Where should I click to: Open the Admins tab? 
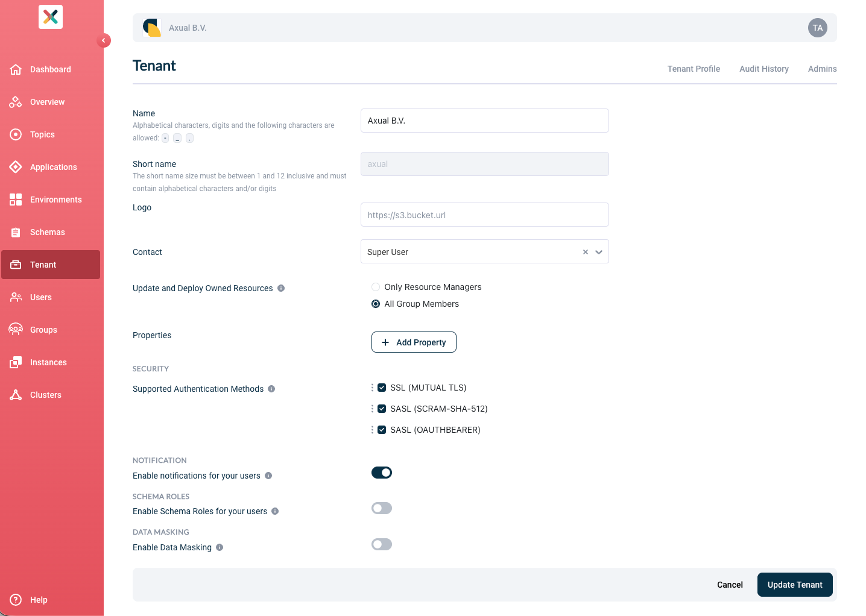click(822, 69)
